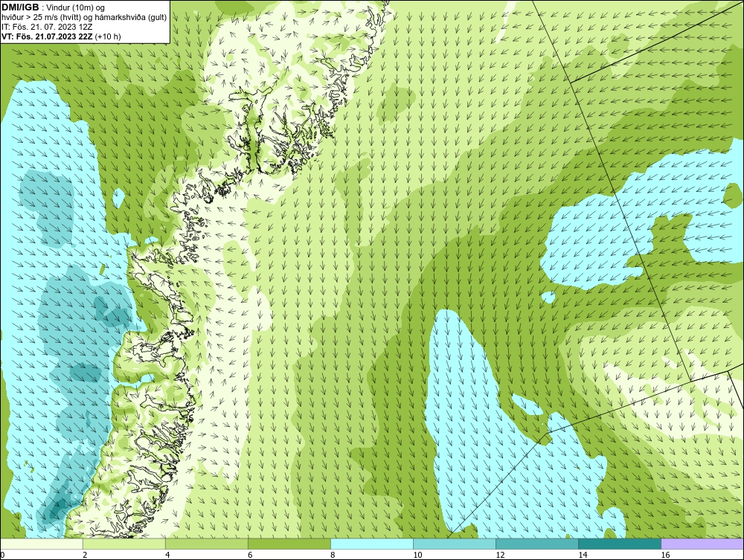Click the 12-14 m/s teal legend swatch
Screen dimensions: 744x560
(x=536, y=544)
